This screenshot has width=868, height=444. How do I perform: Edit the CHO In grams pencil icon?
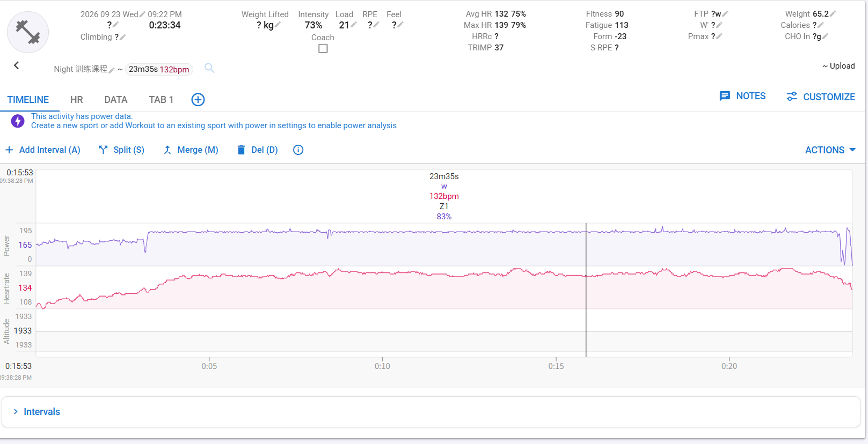pos(825,36)
